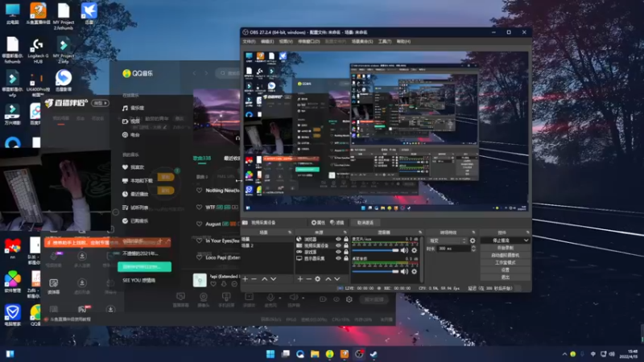Open File Explorer from the taskbar
This screenshot has width=644, height=362.
tap(315, 354)
